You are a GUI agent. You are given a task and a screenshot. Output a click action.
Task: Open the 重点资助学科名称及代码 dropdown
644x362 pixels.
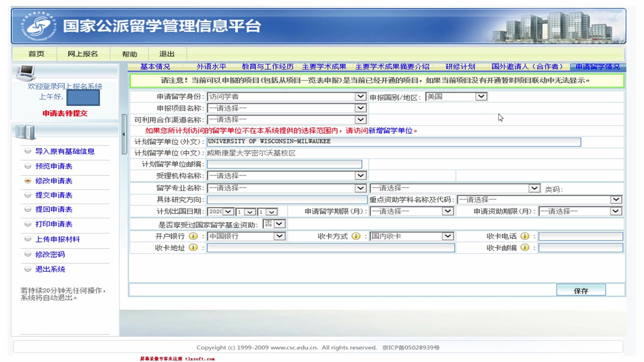click(539, 199)
